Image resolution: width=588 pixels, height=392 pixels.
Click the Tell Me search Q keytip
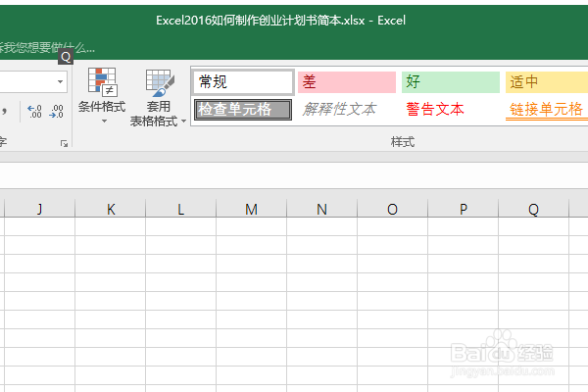(x=66, y=57)
